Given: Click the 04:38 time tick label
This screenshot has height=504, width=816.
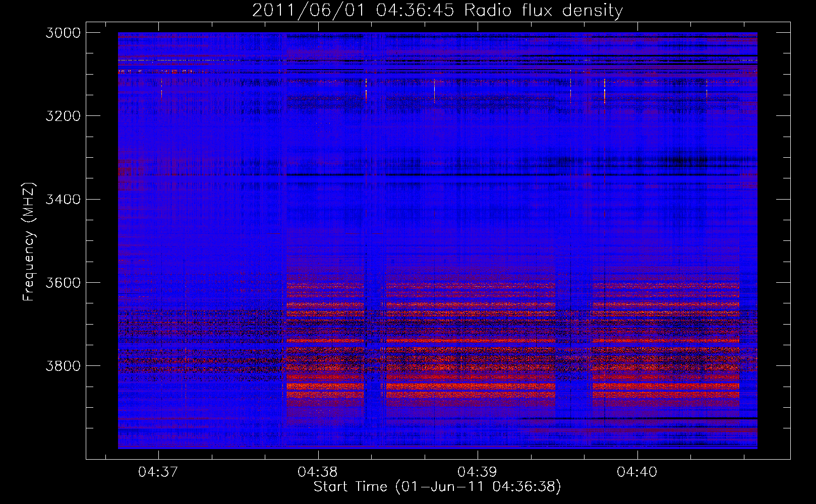Looking at the screenshot, I should point(318,472).
